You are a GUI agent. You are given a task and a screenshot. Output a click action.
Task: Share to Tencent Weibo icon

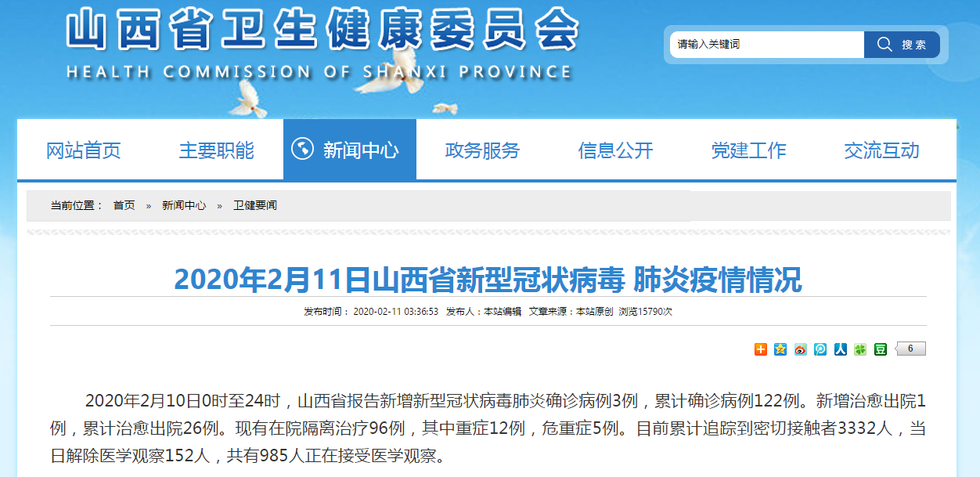820,349
